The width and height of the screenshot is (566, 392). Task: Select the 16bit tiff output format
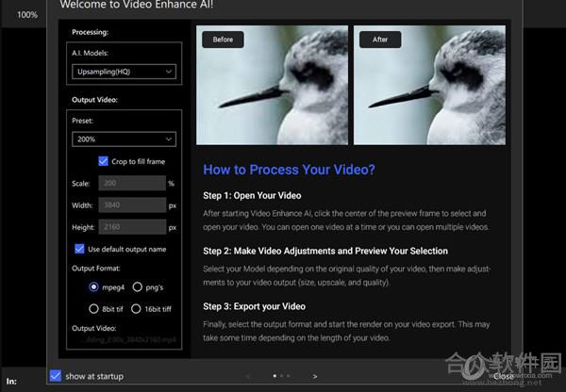coord(136,309)
